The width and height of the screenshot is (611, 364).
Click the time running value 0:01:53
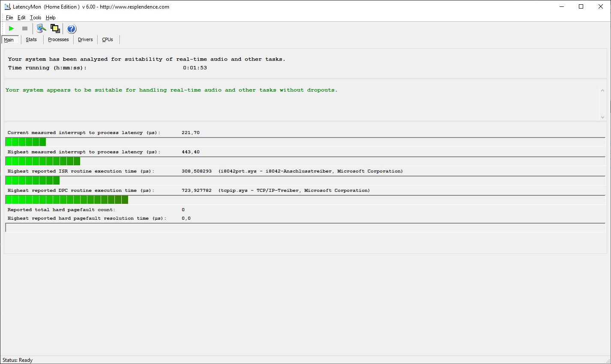click(195, 68)
